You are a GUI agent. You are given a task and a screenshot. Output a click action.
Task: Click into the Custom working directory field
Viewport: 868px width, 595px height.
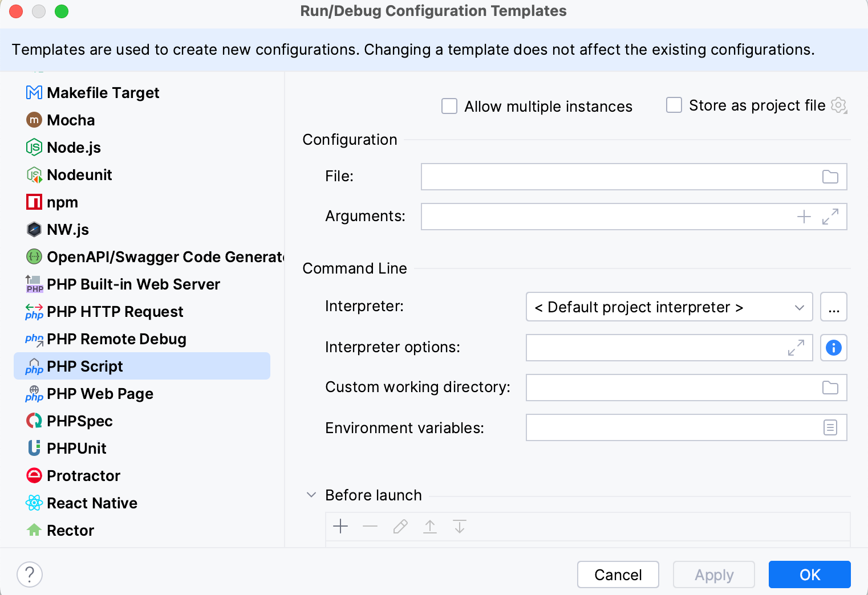point(687,388)
